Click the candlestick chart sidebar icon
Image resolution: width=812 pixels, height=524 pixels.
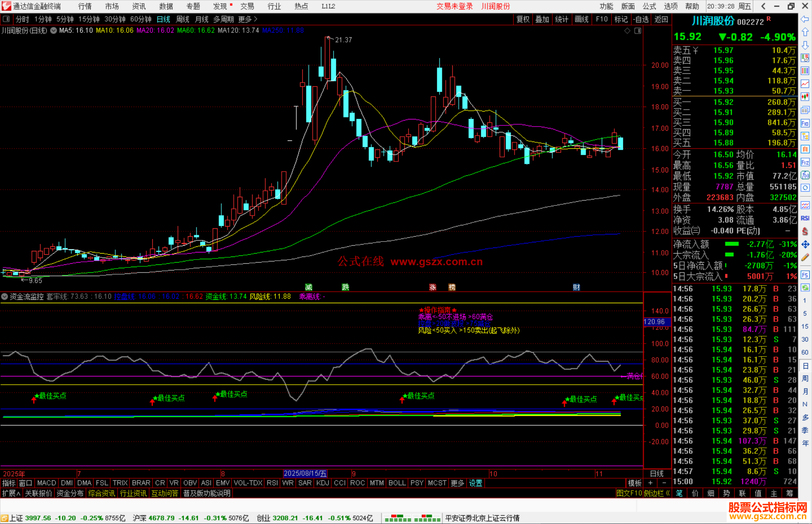tap(805, 97)
